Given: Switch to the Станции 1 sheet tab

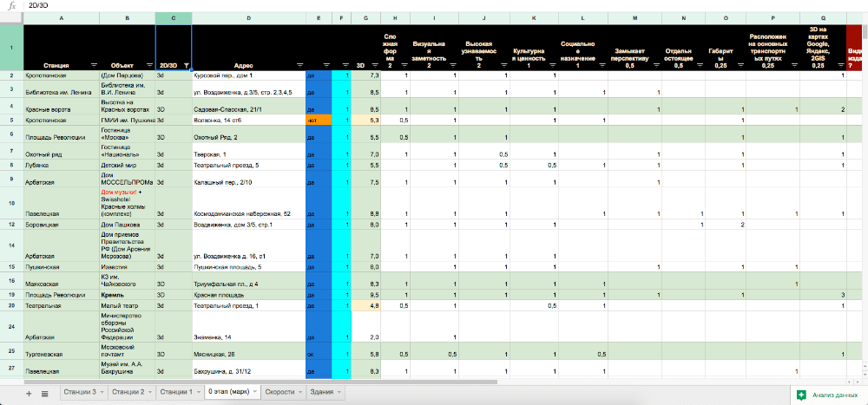Looking at the screenshot, I should click(176, 393).
